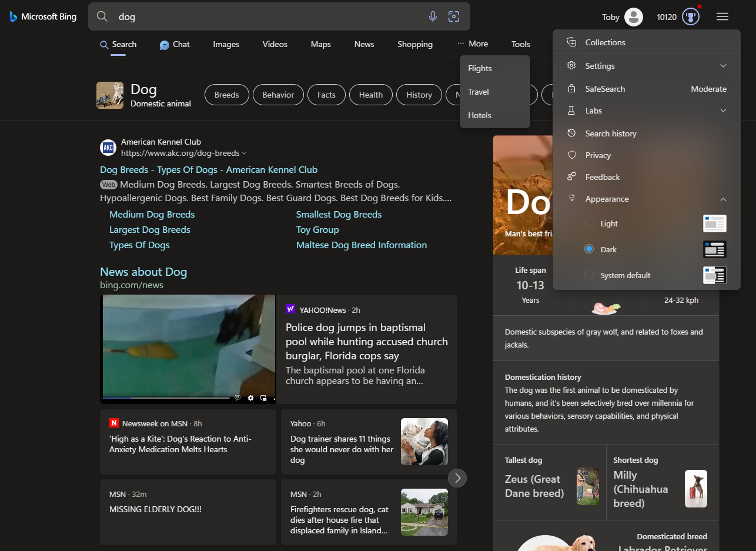
Task: Click the YAHOO!News purple logo icon
Action: point(290,309)
